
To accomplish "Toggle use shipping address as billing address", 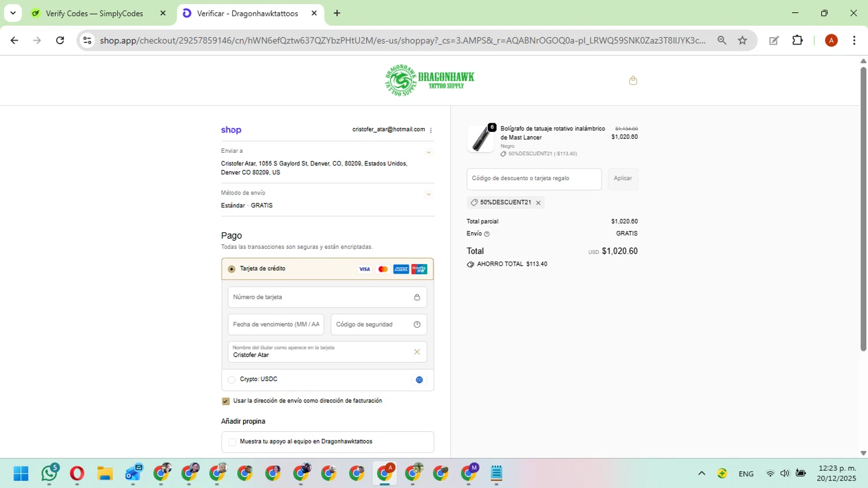I will point(226,401).
